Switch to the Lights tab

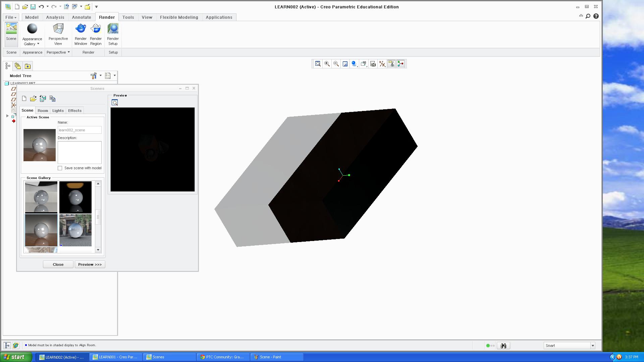(x=58, y=111)
